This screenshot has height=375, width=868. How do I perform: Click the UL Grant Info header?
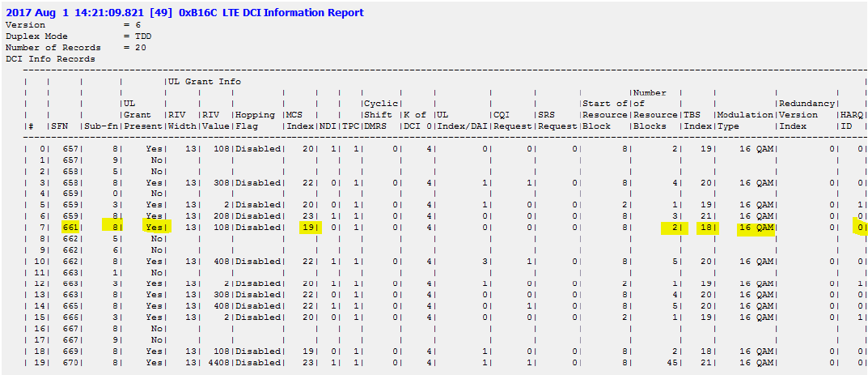coord(204,82)
